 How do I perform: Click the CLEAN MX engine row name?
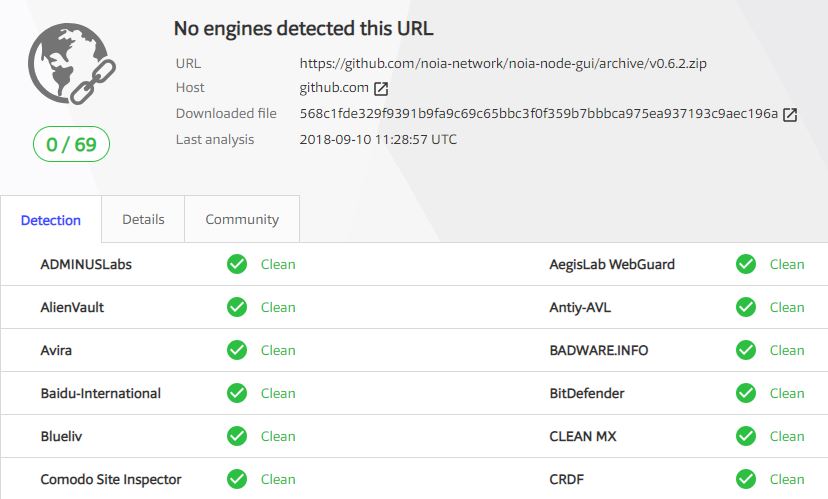click(582, 436)
